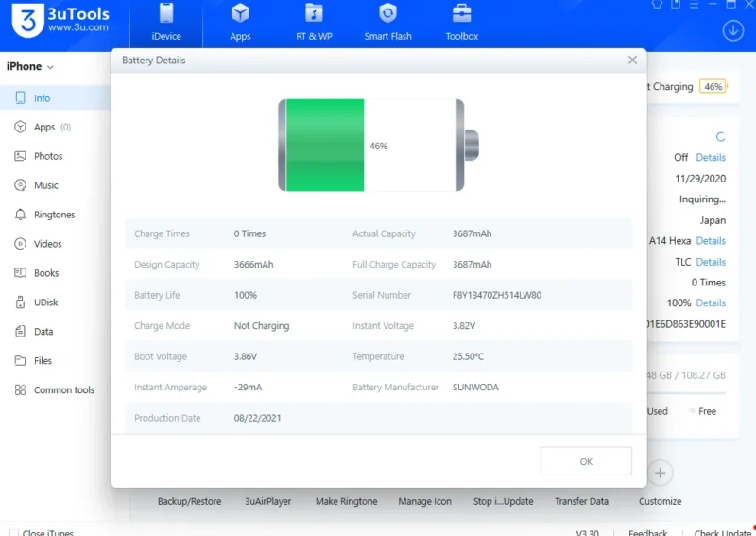Click the Data sidebar icon
Screen dimensions: 756x536
coord(20,332)
